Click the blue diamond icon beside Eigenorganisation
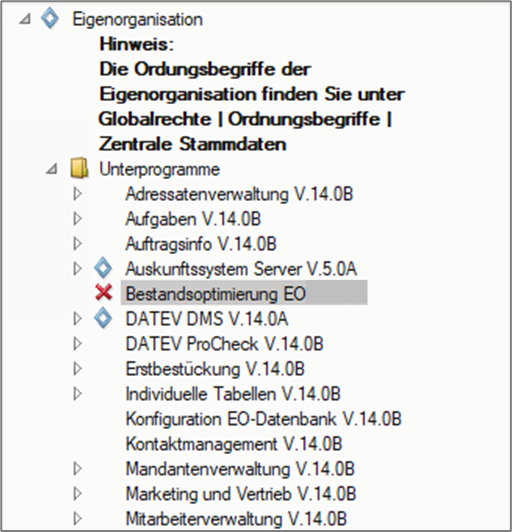 50,19
